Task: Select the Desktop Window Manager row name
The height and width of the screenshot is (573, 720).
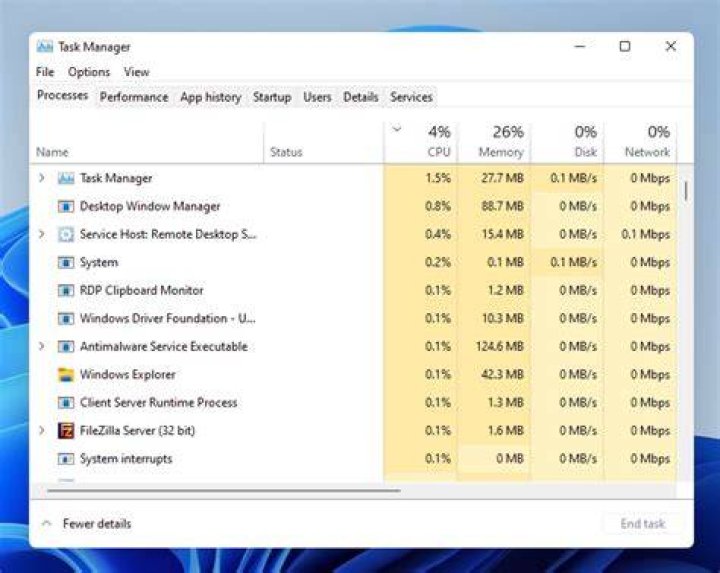Action: click(x=150, y=207)
